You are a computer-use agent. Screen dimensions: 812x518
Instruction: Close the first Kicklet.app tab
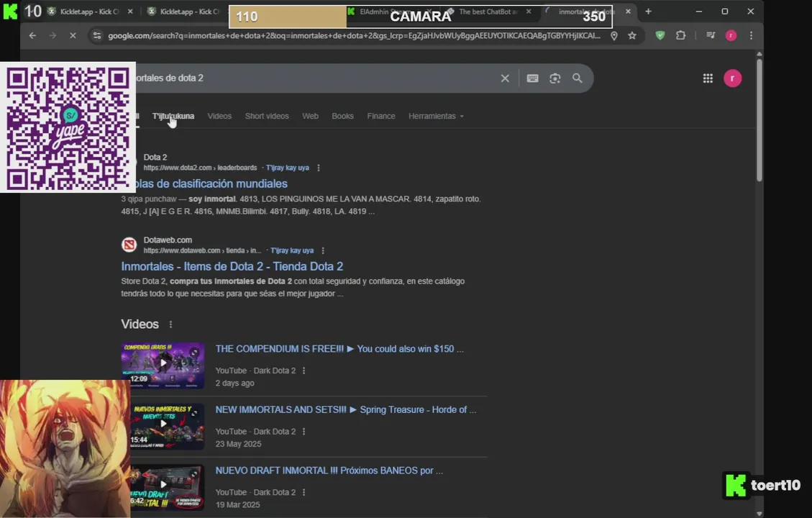130,12
